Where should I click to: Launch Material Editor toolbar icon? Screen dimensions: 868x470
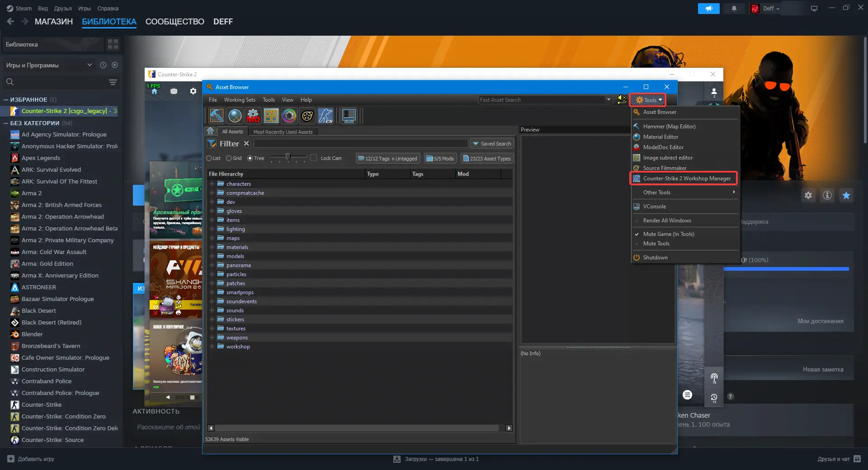(x=235, y=116)
